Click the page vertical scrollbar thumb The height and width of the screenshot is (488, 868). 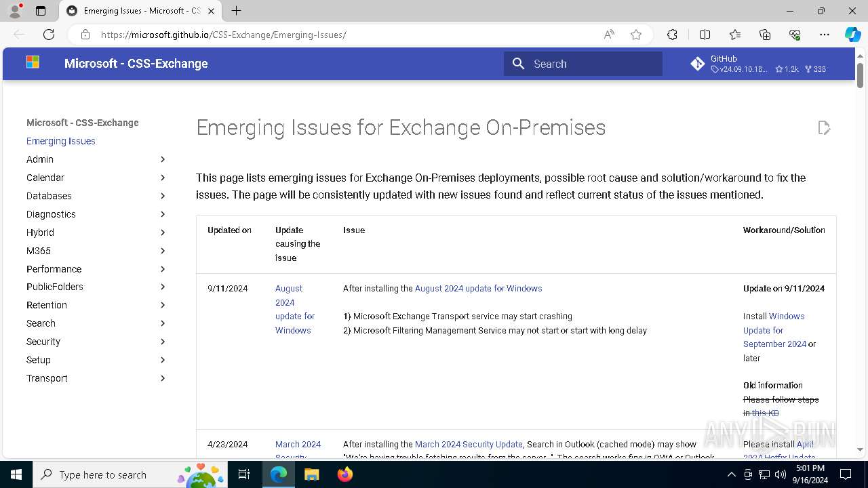click(860, 75)
